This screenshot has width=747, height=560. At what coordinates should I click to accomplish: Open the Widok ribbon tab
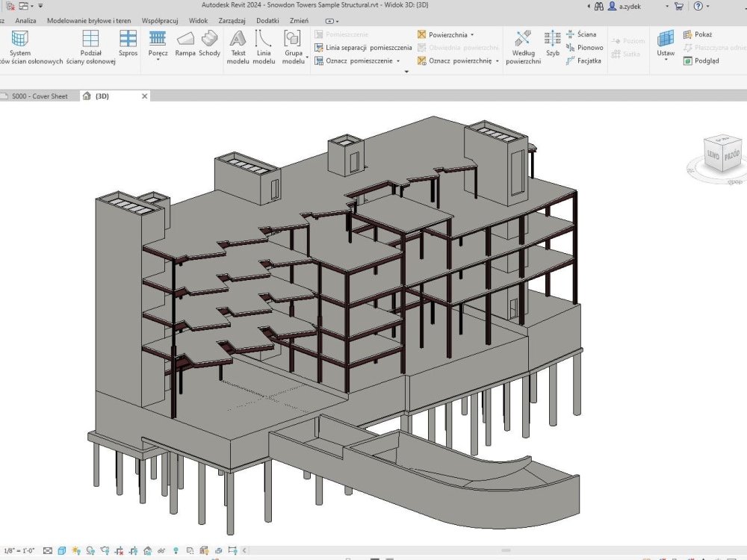(198, 21)
